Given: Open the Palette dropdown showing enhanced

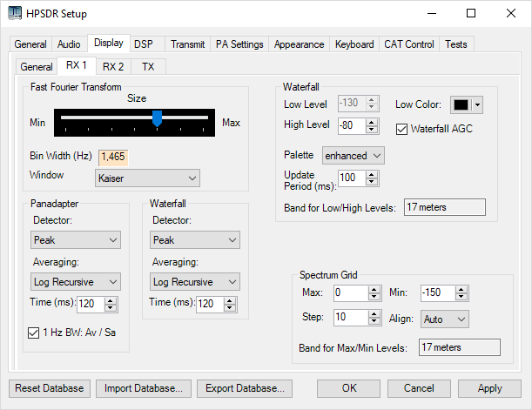Looking at the screenshot, I should click(x=354, y=156).
